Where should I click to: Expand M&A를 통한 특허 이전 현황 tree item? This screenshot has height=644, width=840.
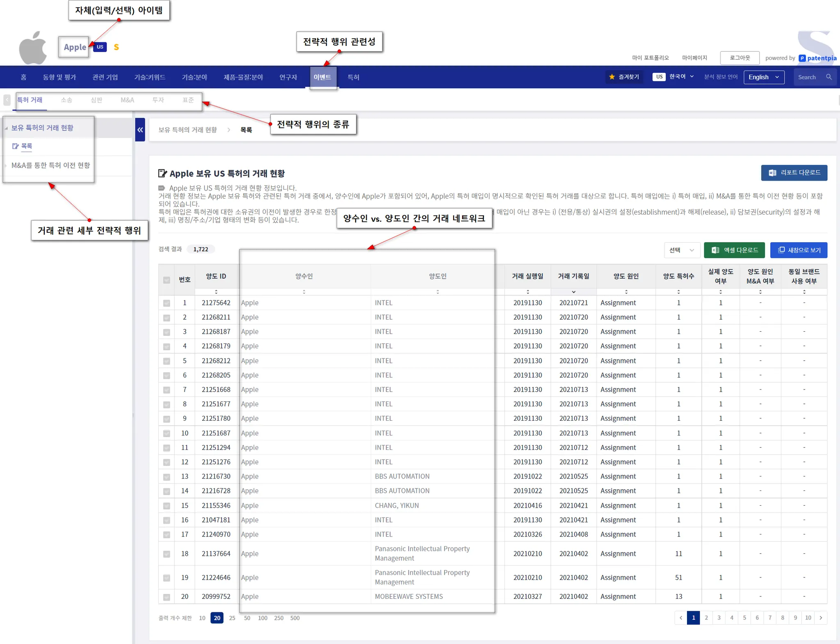point(50,165)
